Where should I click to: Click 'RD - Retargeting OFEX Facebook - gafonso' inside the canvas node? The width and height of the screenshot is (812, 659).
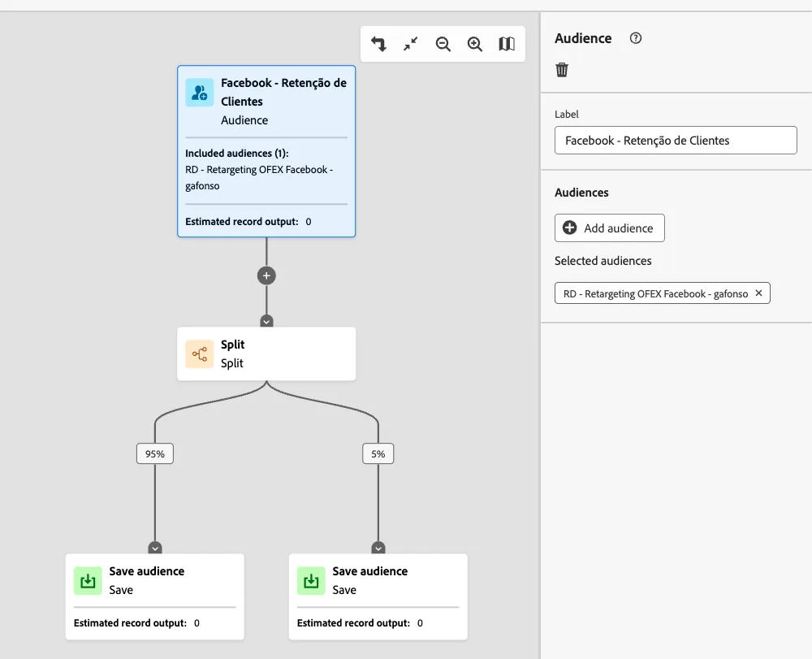tap(259, 178)
